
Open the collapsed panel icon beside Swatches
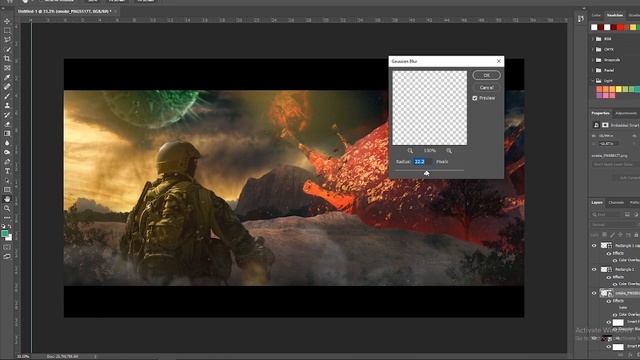pyautogui.click(x=580, y=18)
